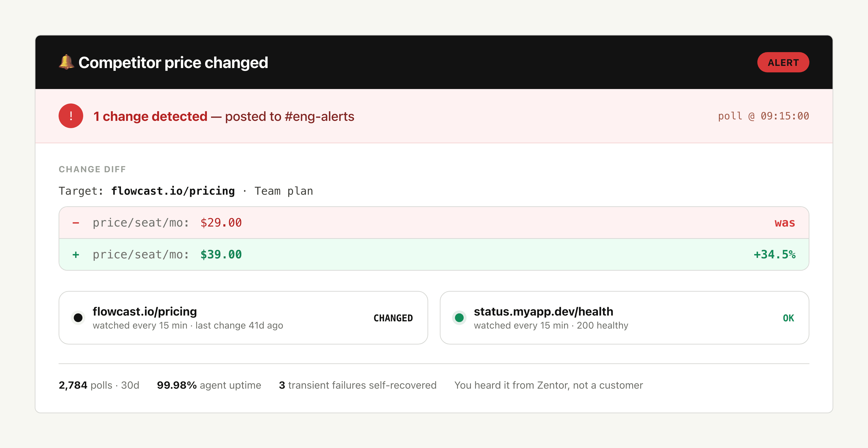The width and height of the screenshot is (868, 448).
Task: Click the '99.98% agent uptime' stat
Action: point(209,385)
